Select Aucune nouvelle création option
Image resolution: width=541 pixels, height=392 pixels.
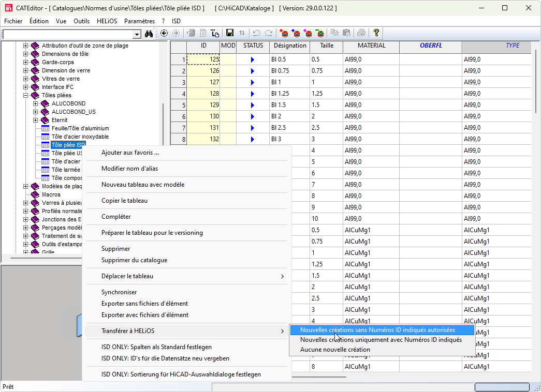tap(335, 350)
